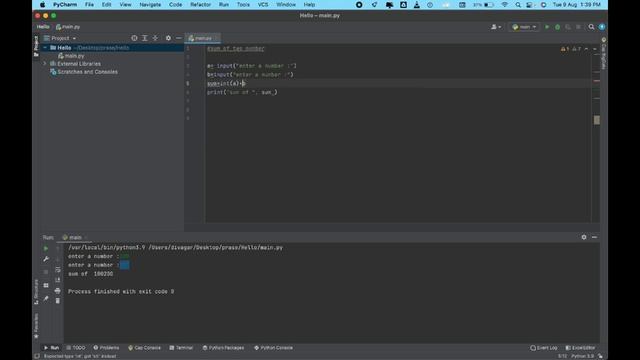Screen dimensions: 640x360
Task: Open the Navigate menu
Action: (150, 5)
